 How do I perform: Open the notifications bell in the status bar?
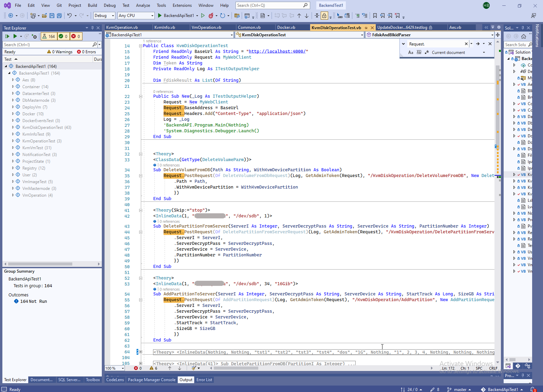click(x=533, y=389)
